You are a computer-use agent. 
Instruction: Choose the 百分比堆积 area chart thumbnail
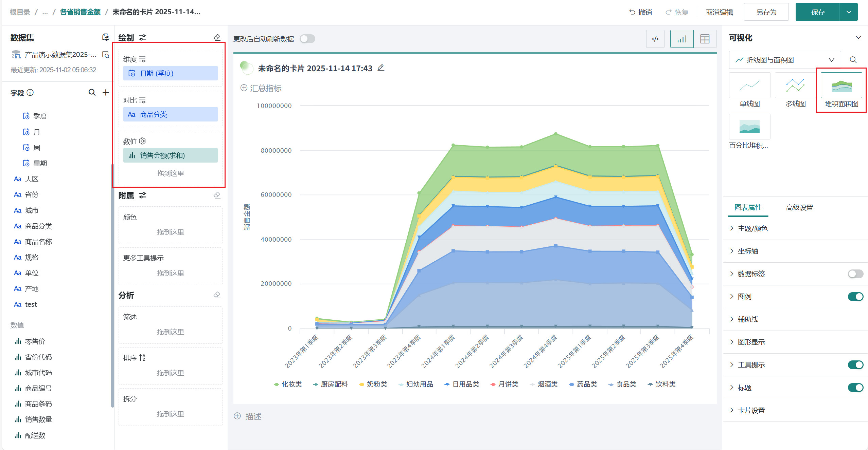pyautogui.click(x=749, y=127)
